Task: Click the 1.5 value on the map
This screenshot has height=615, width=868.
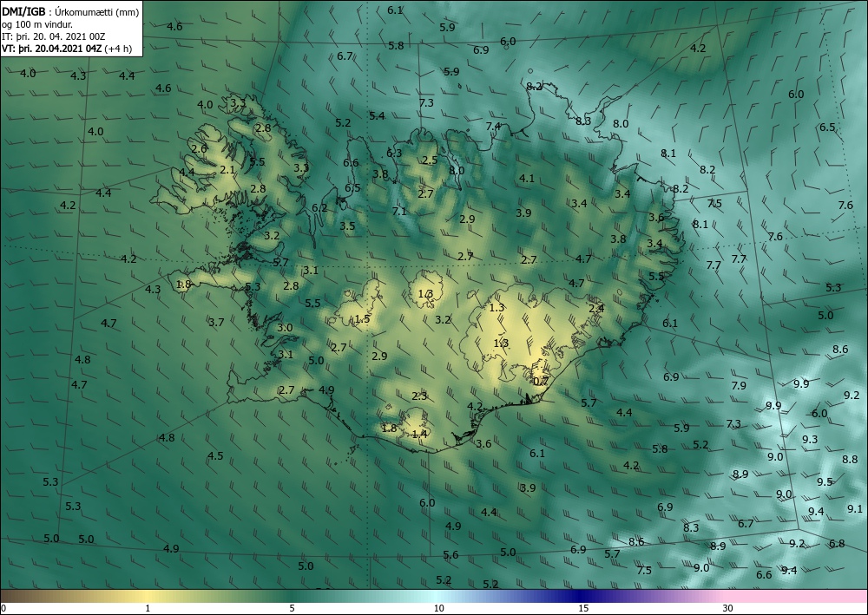Action: (362, 319)
